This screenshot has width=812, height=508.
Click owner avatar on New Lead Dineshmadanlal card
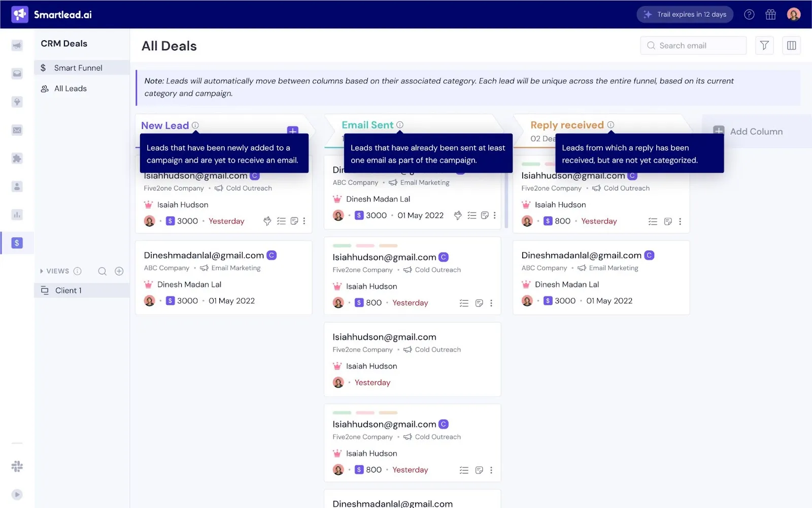(x=149, y=301)
